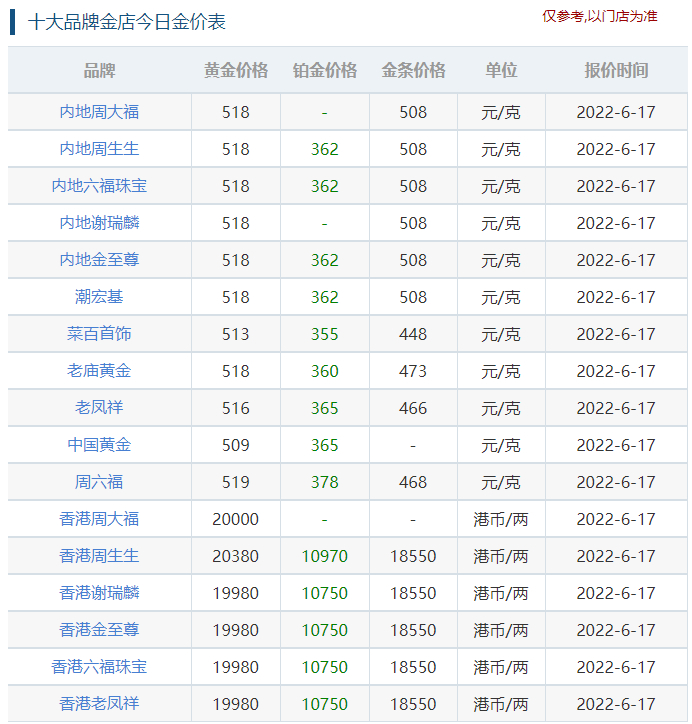
Task: Select gold bar price 508 in 内地金至尊 row
Action: click(x=413, y=260)
